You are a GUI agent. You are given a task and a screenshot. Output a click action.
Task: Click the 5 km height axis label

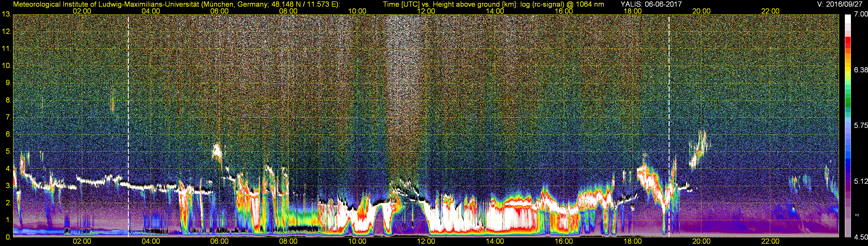pos(8,152)
